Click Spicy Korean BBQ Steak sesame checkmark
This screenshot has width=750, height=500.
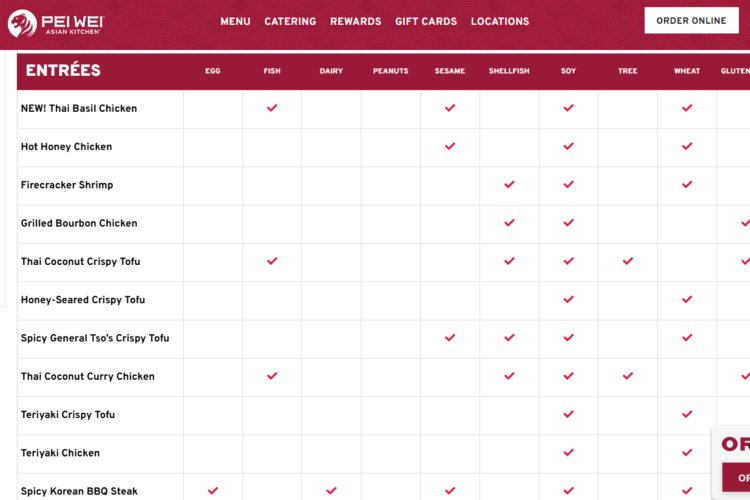[450, 491]
